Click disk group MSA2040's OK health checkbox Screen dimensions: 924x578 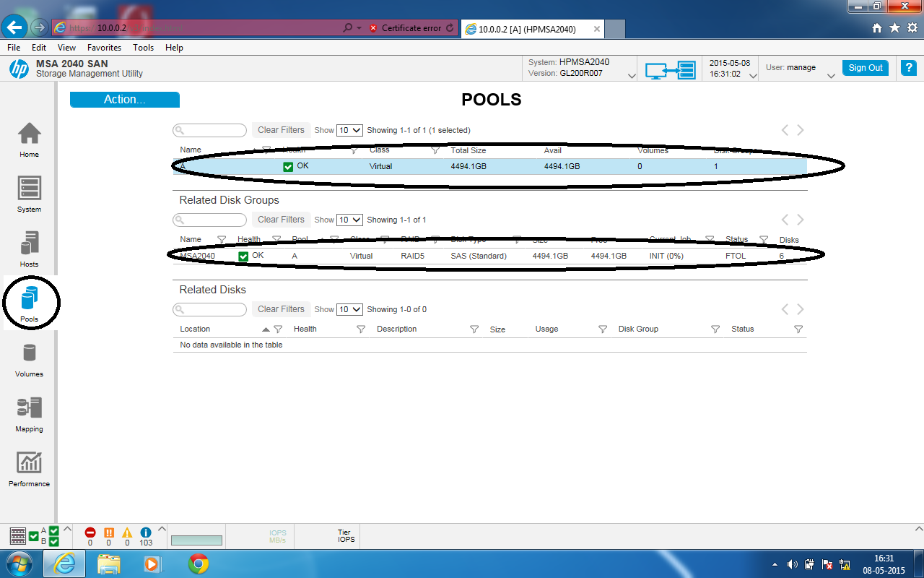243,255
